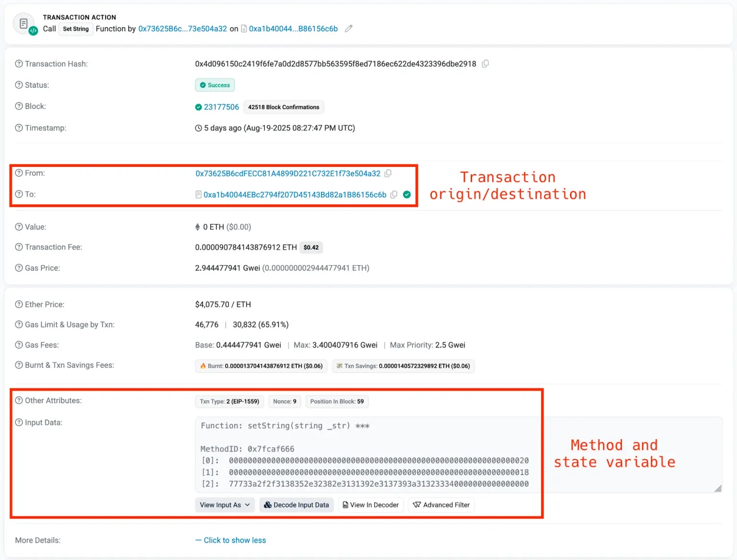The width and height of the screenshot is (737, 560).
Task: Click the Ethereum diamond icon next to Value
Action: [x=198, y=227]
